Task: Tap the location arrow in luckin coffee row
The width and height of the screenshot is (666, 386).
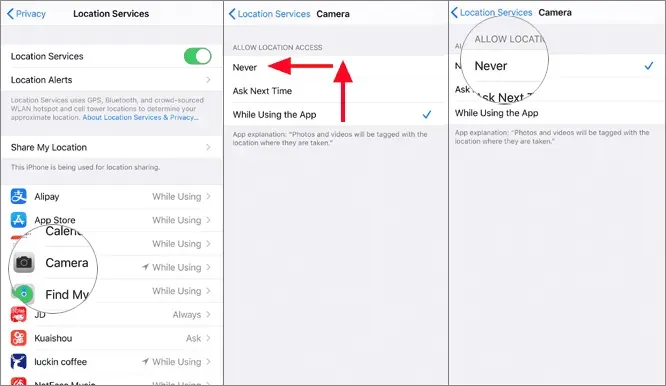Action: tap(145, 361)
